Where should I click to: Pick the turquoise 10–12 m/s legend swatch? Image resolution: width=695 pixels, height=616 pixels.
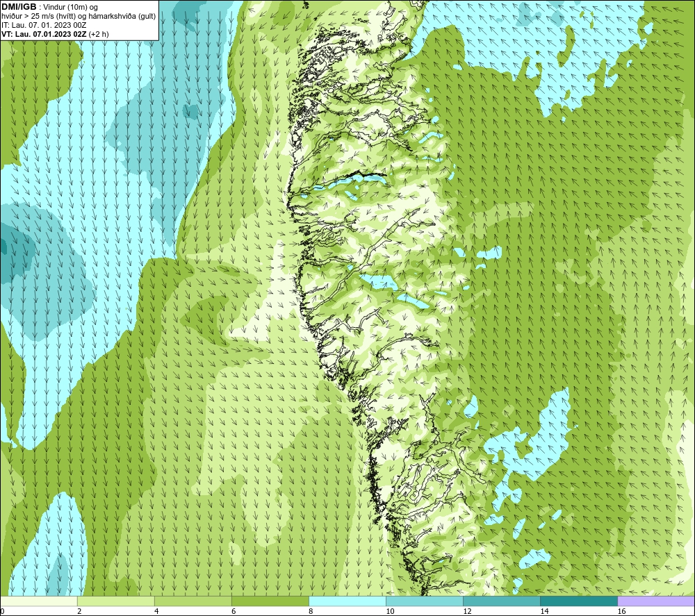tap(424, 601)
